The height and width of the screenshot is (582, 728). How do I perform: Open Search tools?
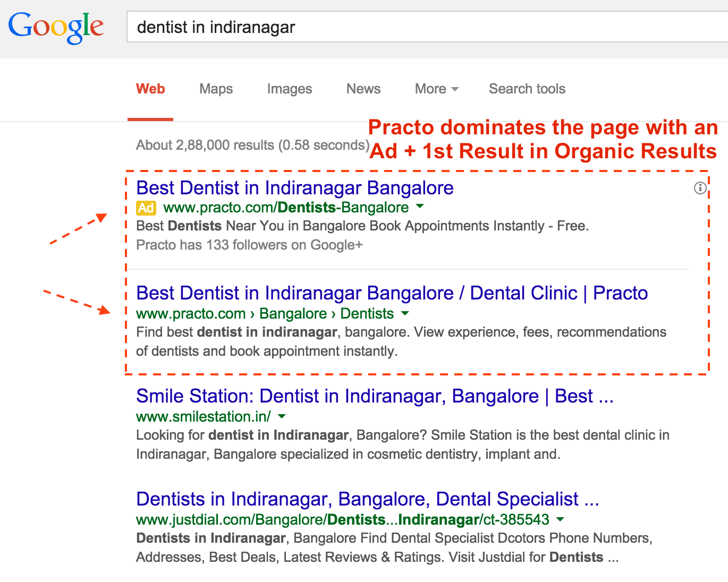pos(527,89)
